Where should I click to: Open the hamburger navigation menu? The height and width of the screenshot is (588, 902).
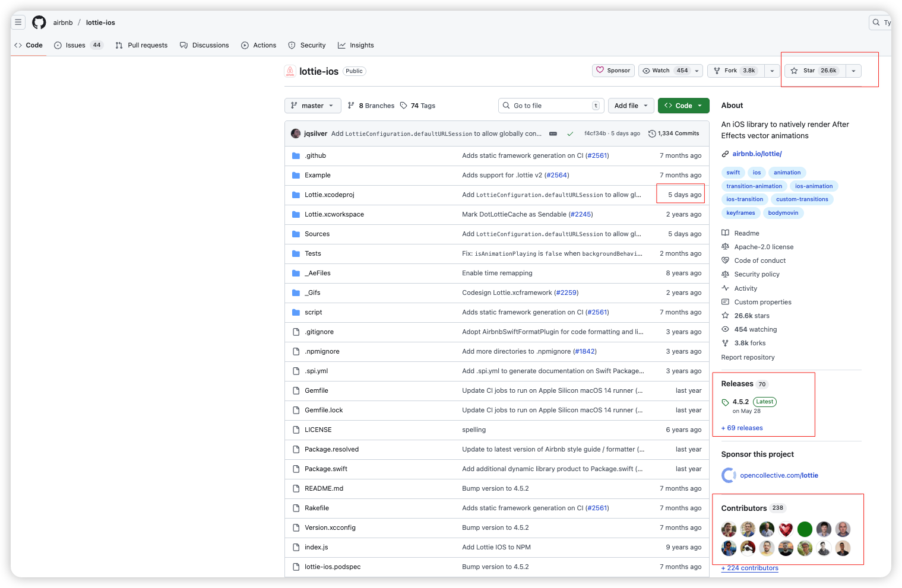pyautogui.click(x=18, y=23)
